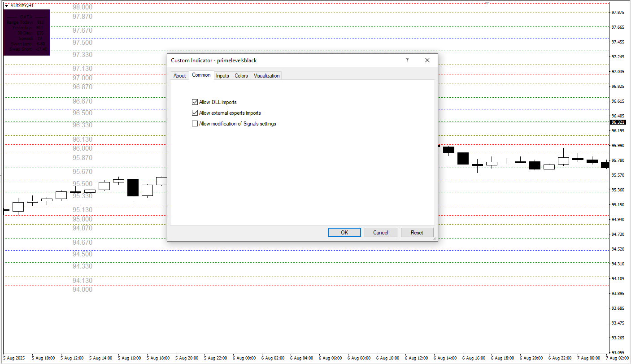The width and height of the screenshot is (631, 364).
Task: Click the dialog's bottom-right resize grip
Action: point(435,239)
